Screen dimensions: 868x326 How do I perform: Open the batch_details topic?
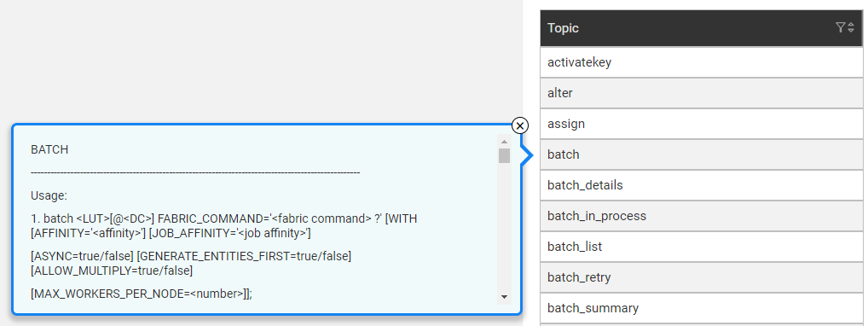[x=702, y=185]
